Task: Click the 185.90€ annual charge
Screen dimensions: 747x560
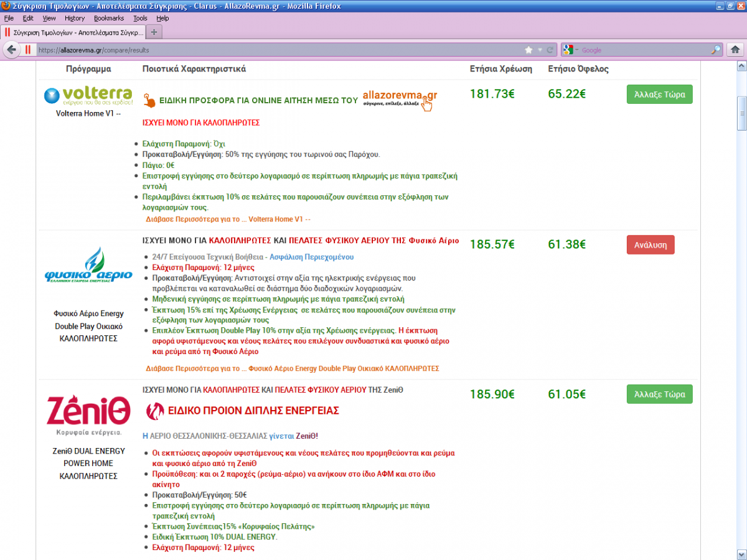Action: click(x=492, y=394)
